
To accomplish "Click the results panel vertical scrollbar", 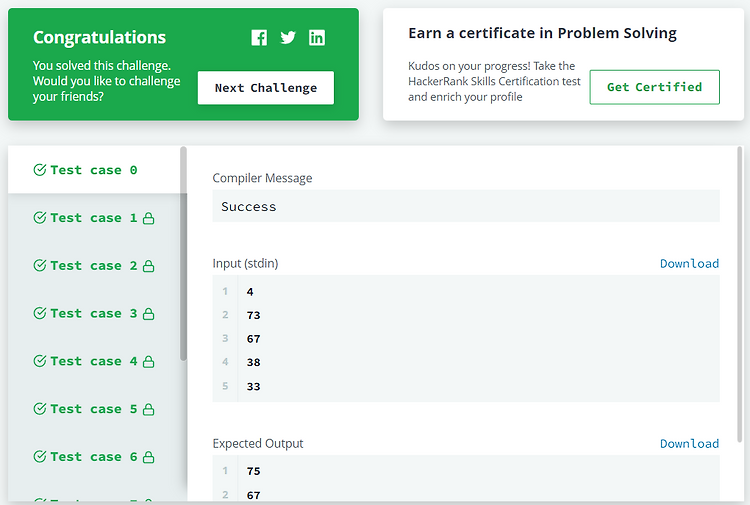I will 740,296.
